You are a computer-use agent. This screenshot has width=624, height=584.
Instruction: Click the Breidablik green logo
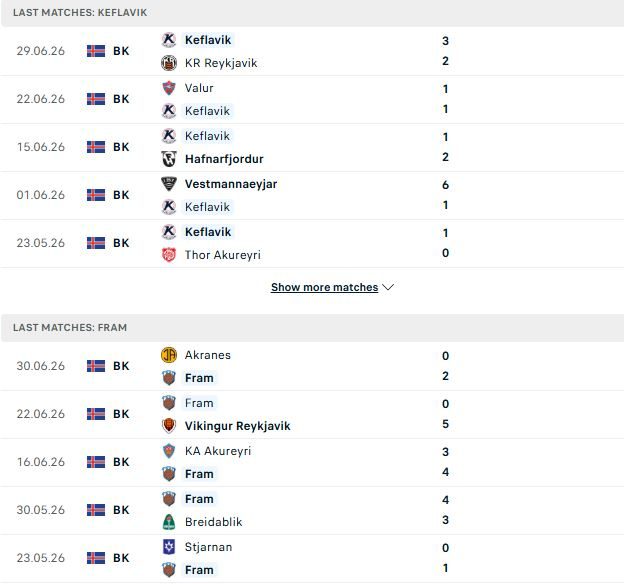[x=169, y=521]
